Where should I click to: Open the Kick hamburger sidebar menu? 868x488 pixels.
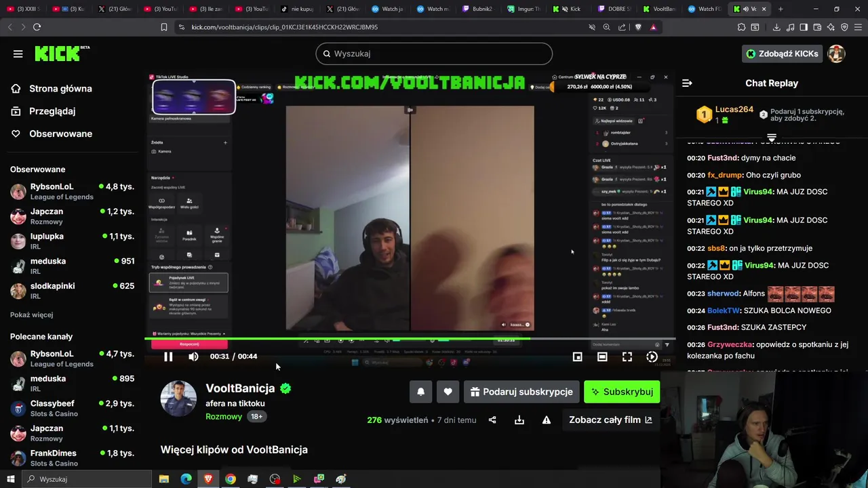point(18,54)
